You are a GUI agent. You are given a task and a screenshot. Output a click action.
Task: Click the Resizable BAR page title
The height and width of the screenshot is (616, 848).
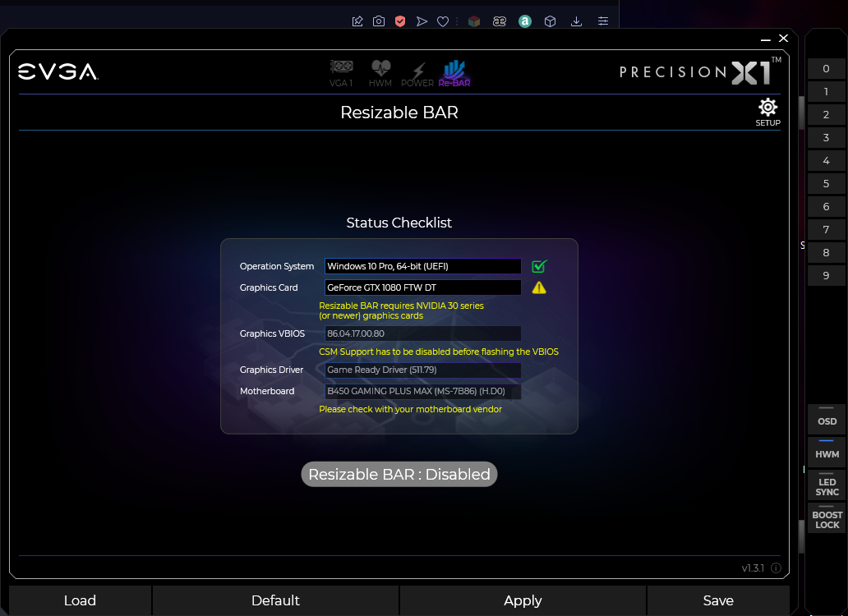[x=399, y=113]
